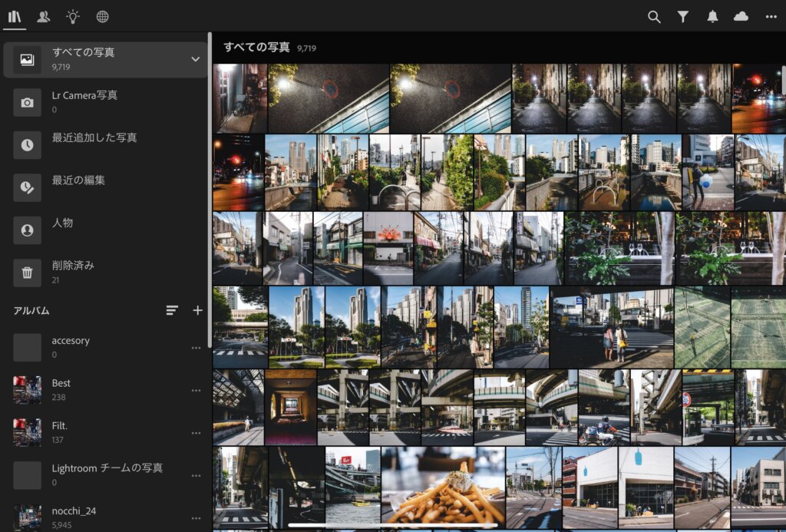Viewport: 786px width, 532px height.
Task: Open the notifications bell icon
Action: 712,17
